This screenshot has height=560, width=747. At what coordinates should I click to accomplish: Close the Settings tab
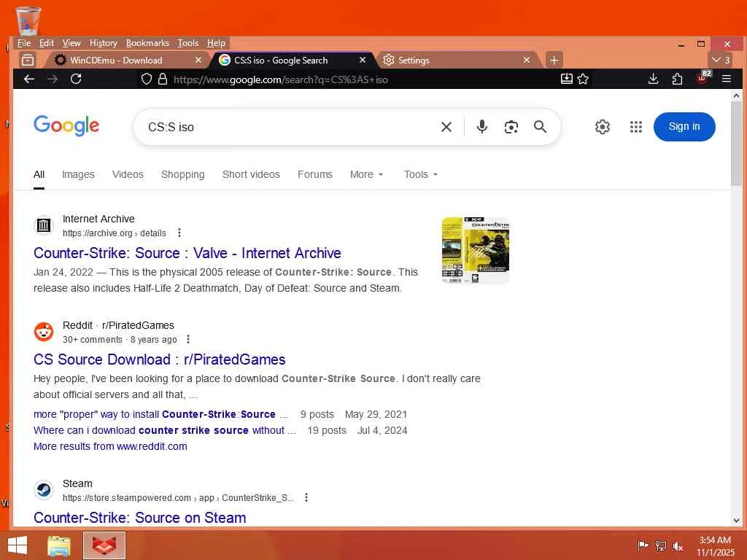point(527,60)
